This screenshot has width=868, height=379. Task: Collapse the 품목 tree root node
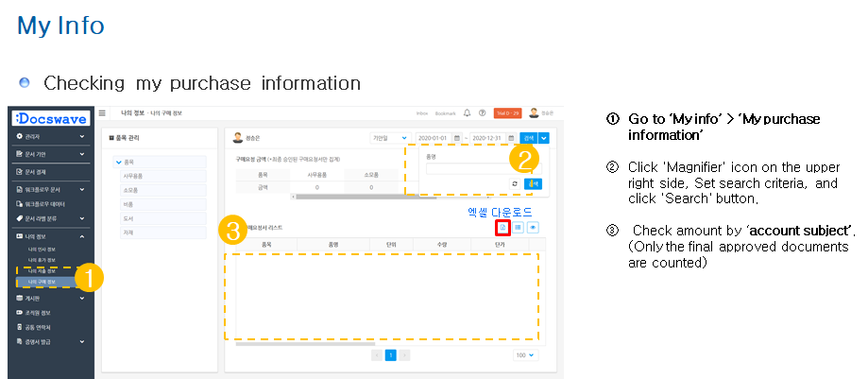pos(118,163)
